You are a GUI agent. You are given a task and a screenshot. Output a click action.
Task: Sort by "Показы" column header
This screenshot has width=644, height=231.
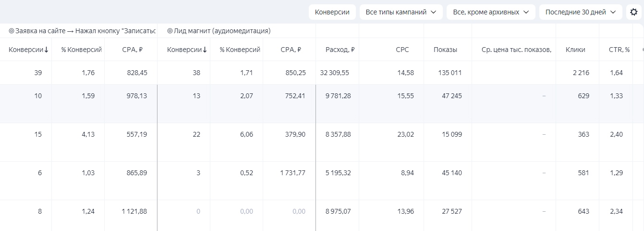pos(445,50)
